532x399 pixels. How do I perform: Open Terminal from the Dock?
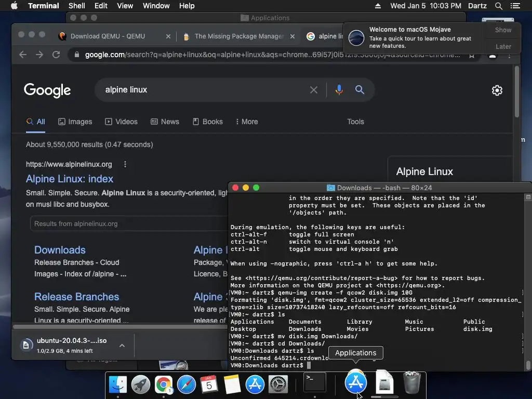314,382
